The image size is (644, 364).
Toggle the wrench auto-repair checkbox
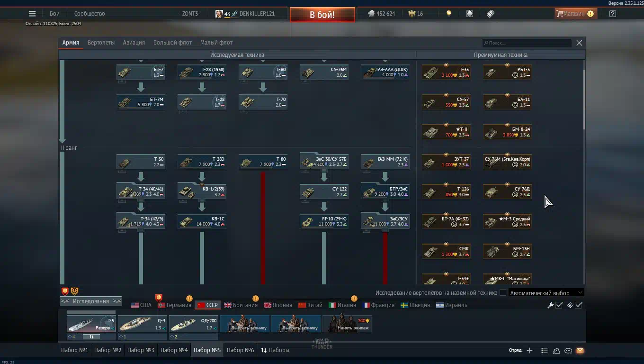coord(559,305)
